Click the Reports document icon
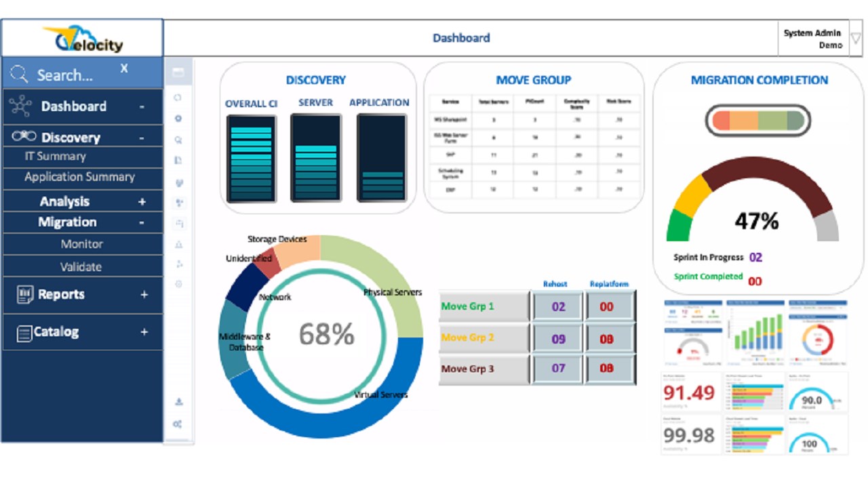Image resolution: width=868 pixels, height=488 pixels. [x=25, y=294]
